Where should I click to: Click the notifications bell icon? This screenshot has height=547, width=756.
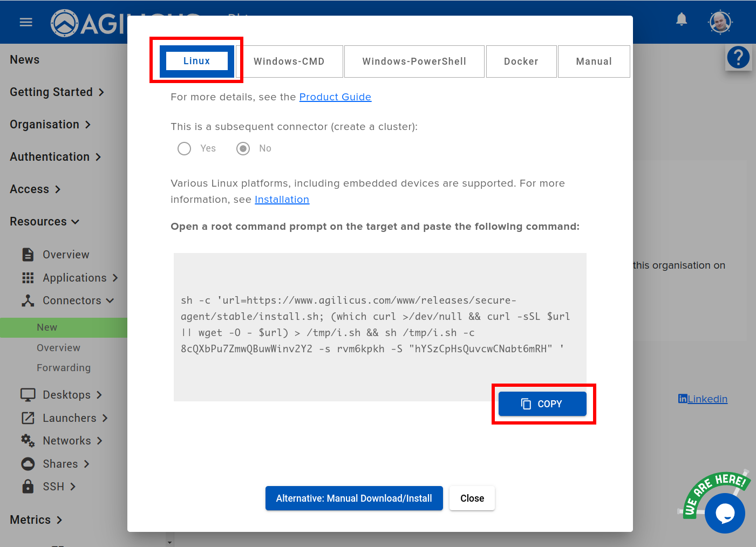[x=682, y=20]
